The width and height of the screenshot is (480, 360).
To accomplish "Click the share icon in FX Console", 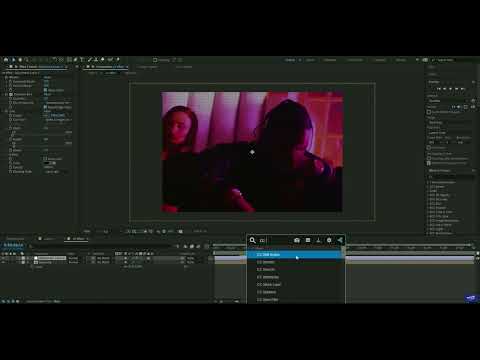I will pos(340,240).
